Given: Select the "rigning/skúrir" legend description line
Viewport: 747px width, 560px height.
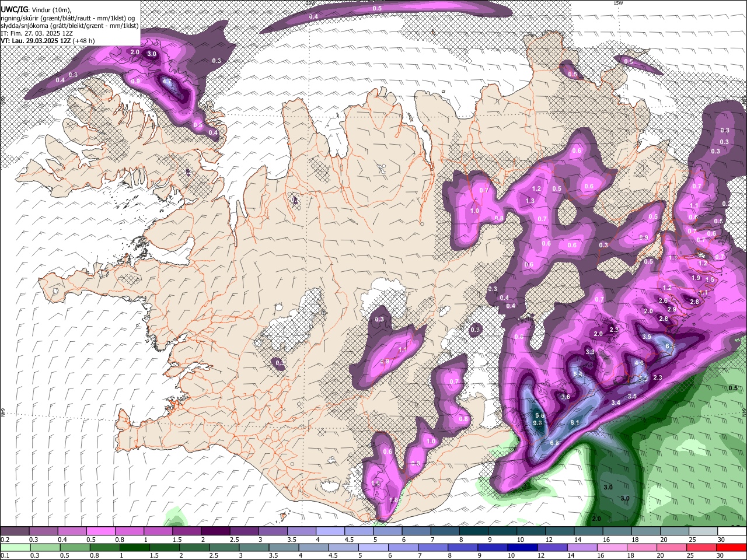Looking at the screenshot, I should click(68, 17).
